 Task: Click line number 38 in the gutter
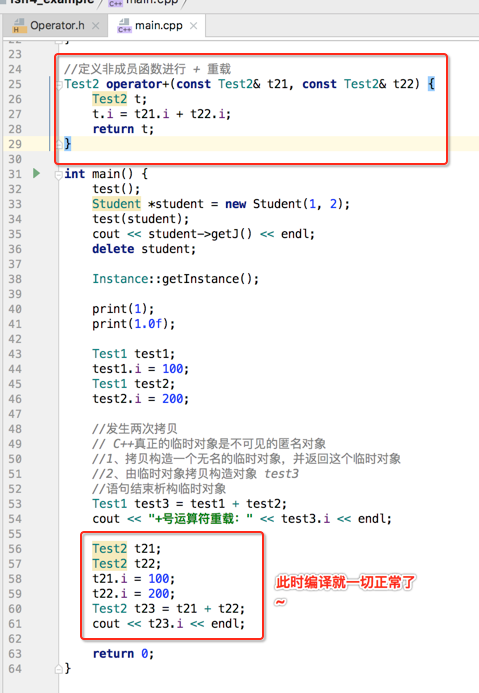(x=15, y=279)
